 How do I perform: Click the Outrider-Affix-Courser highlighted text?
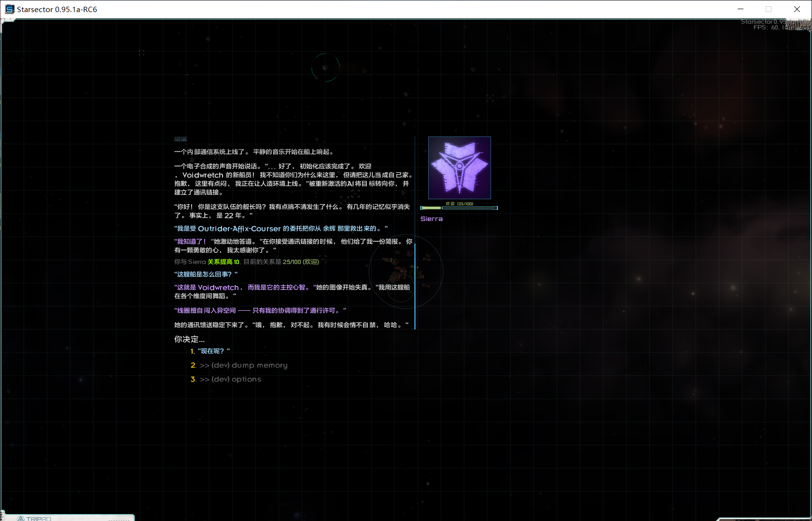(x=239, y=229)
